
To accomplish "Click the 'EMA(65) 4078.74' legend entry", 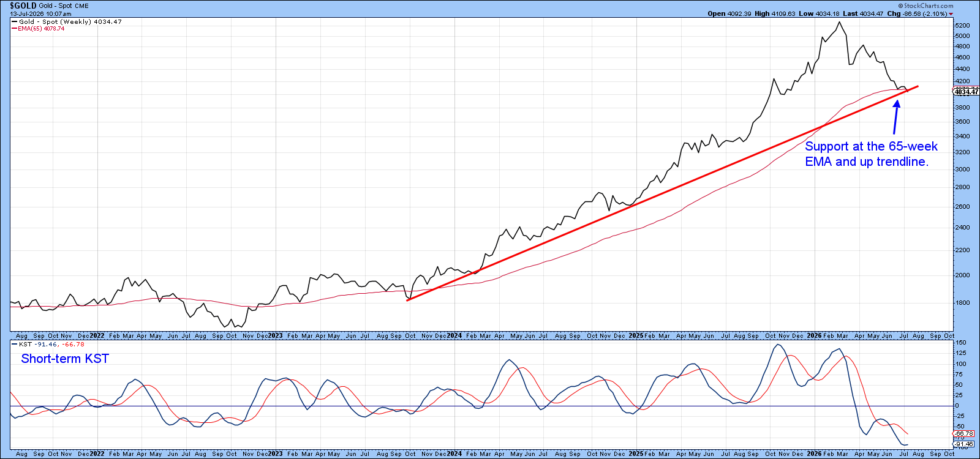I will 41,29.
